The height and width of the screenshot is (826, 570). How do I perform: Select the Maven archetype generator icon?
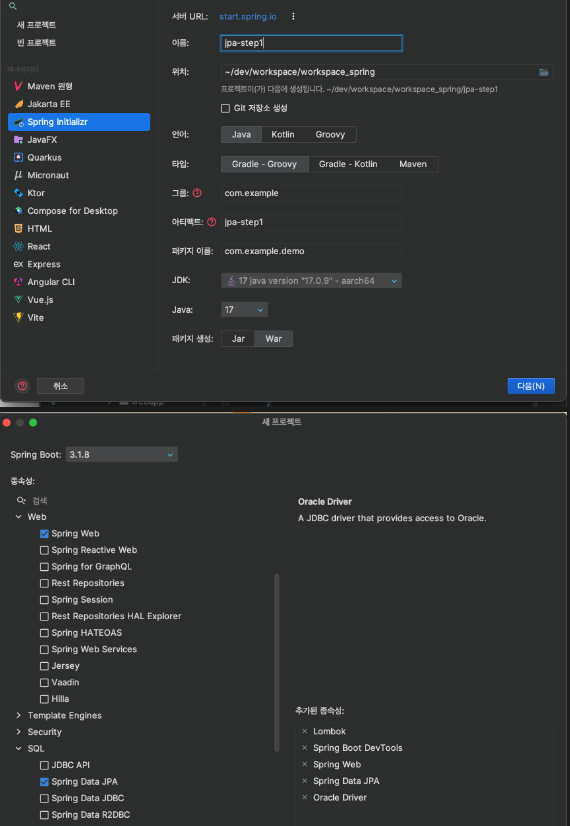click(x=18, y=86)
